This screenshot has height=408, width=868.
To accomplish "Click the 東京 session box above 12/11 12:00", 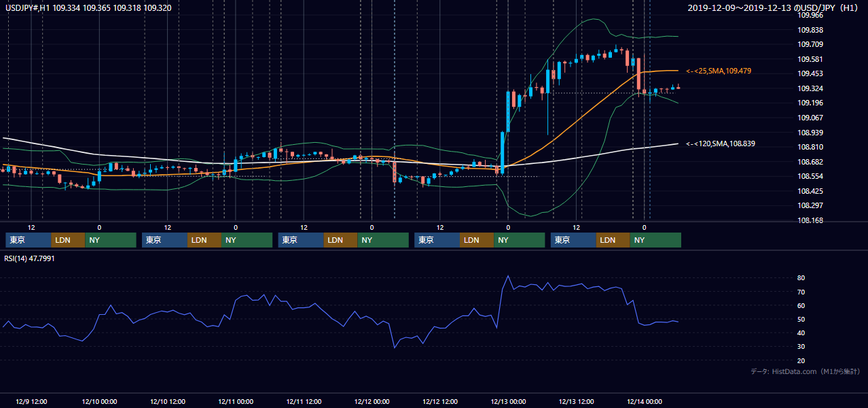I will tap(301, 240).
